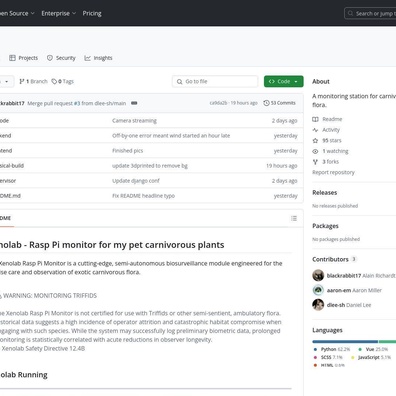The height and width of the screenshot is (396, 396).
Task: Open the Camera streaming commit message
Action: (x=134, y=121)
